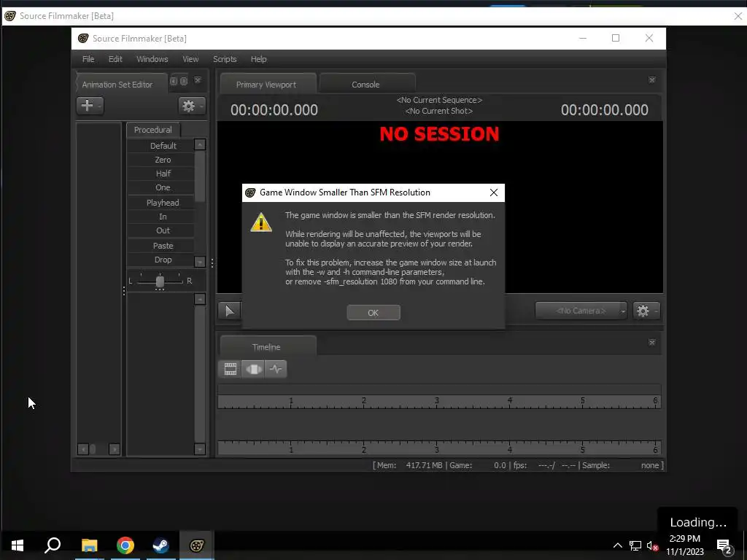Close the resolution warning dialog
Screen dimensions: 747x560
tap(494, 192)
